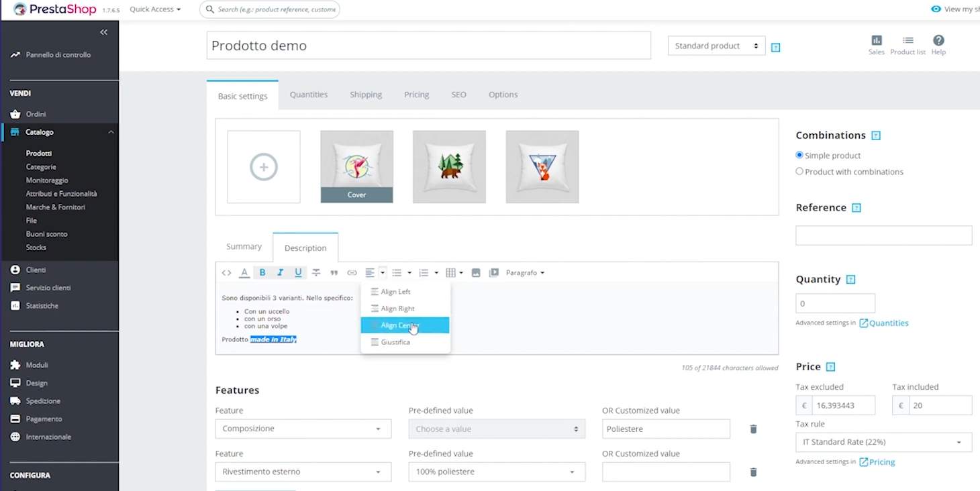Image resolution: width=980 pixels, height=491 pixels.
Task: Expand the Paragrafo format dropdown
Action: point(525,273)
